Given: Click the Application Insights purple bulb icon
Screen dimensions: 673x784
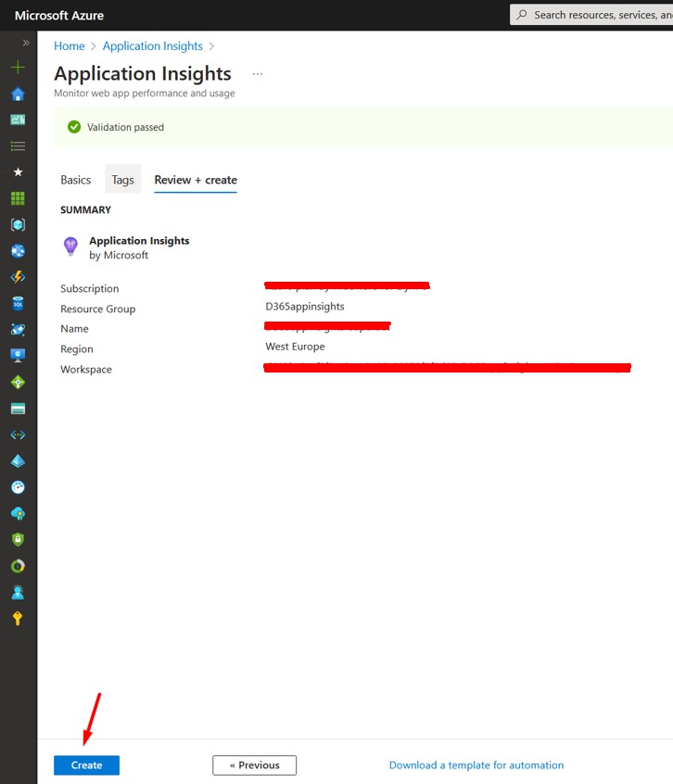Looking at the screenshot, I should point(70,247).
